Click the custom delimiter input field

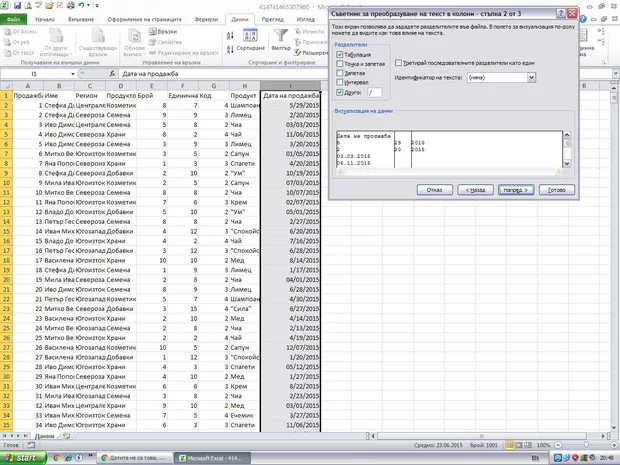pos(376,92)
